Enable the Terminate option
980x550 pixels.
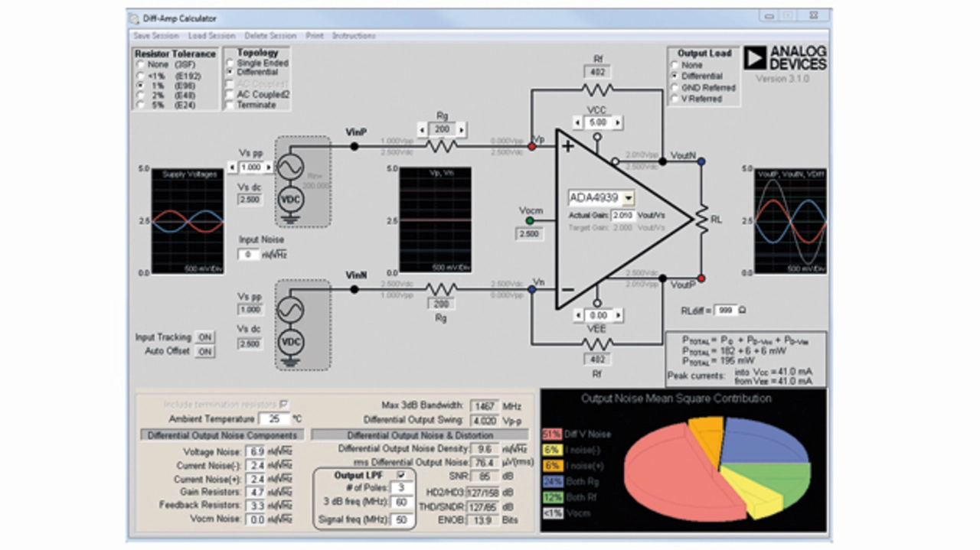point(230,105)
